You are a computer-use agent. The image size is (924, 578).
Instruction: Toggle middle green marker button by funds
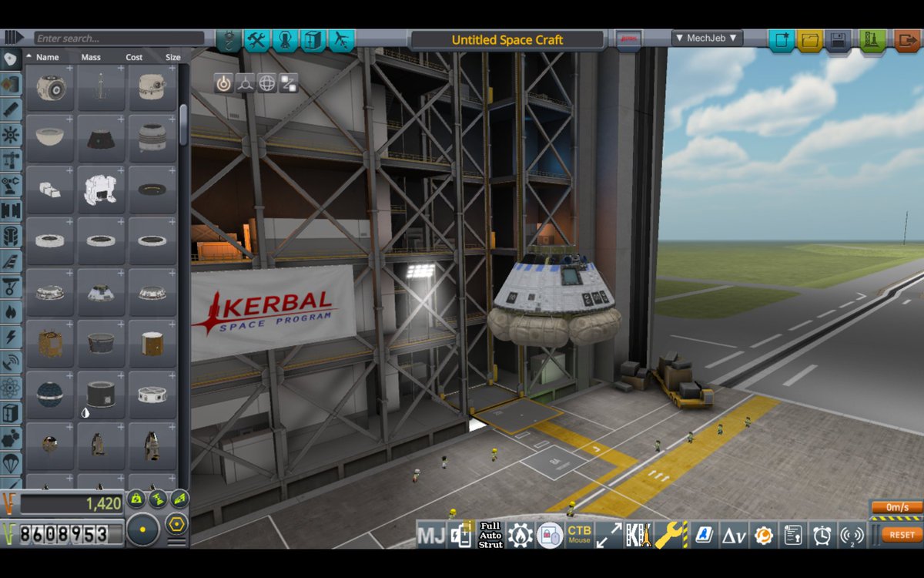(157, 499)
